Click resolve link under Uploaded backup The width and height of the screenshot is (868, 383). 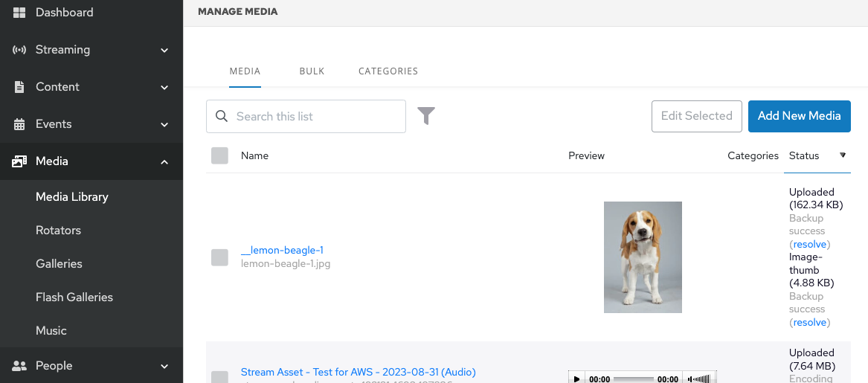(x=810, y=244)
